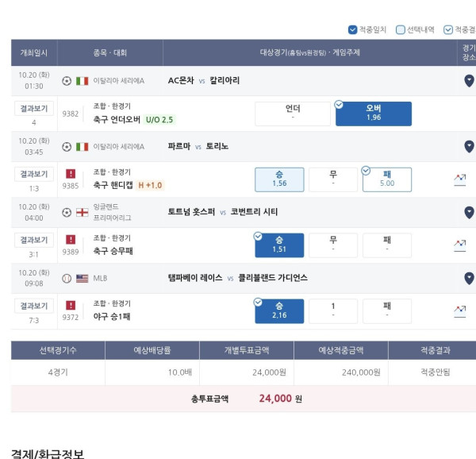Click team name AC몬차
This screenshot has height=459, width=476.
(181, 80)
